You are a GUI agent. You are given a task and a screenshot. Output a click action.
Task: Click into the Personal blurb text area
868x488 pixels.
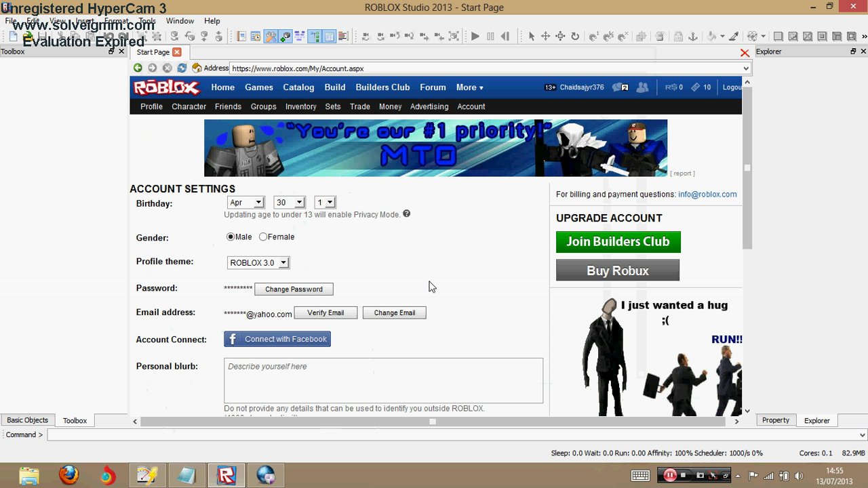[x=383, y=381]
